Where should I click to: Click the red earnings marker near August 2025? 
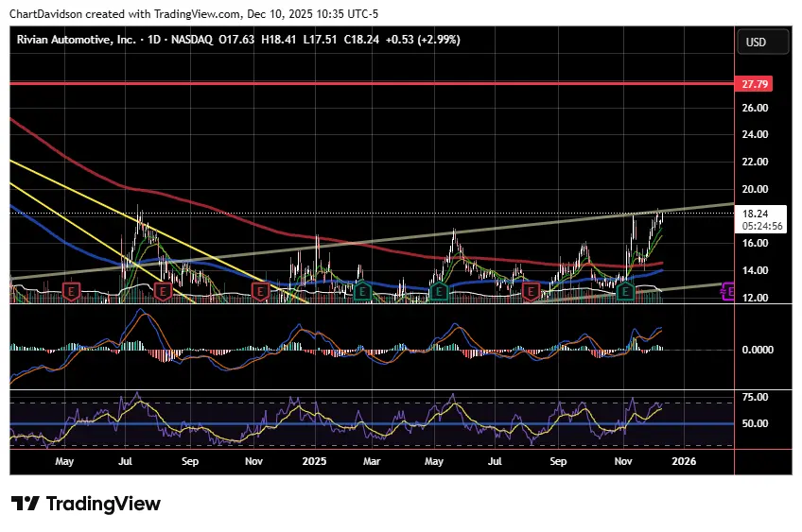(x=531, y=292)
